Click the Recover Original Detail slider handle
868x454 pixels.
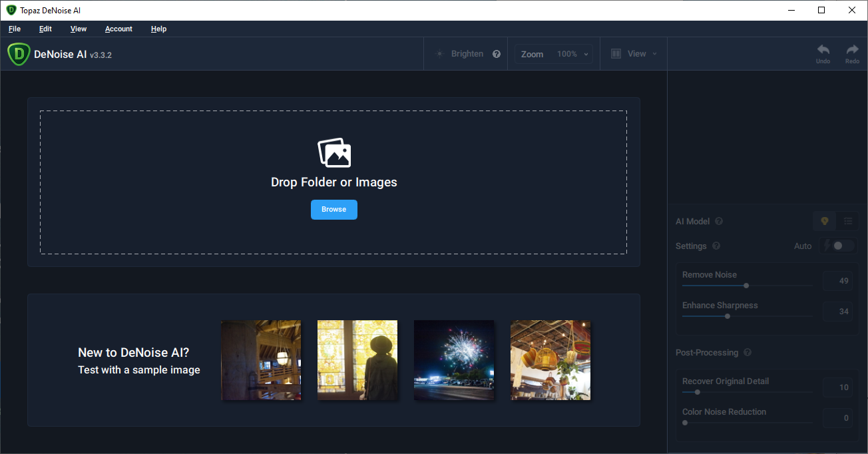pyautogui.click(x=697, y=392)
